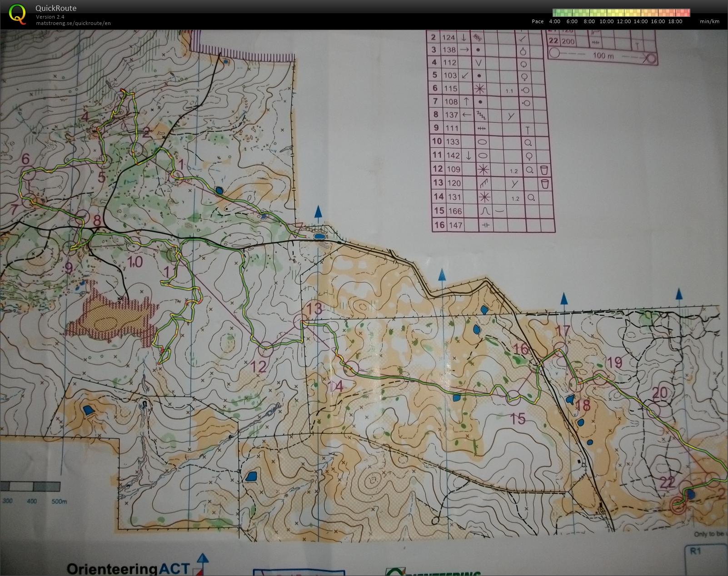The height and width of the screenshot is (576, 728).
Task: Click the QuickRoute title text
Action: tap(56, 8)
